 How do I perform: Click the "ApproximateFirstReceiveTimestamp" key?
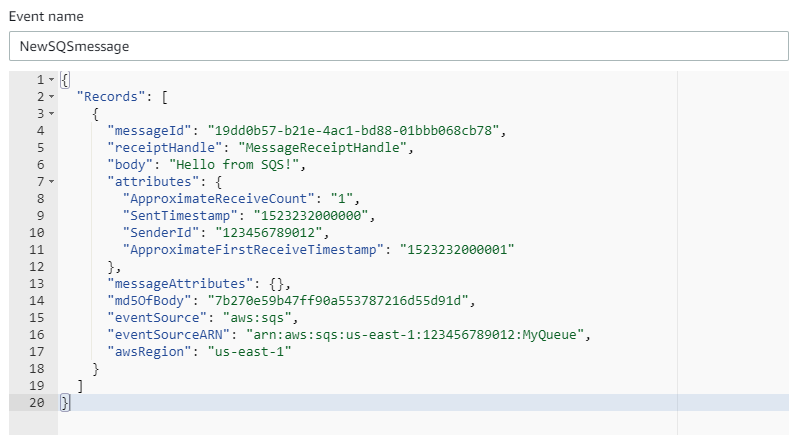[253, 249]
